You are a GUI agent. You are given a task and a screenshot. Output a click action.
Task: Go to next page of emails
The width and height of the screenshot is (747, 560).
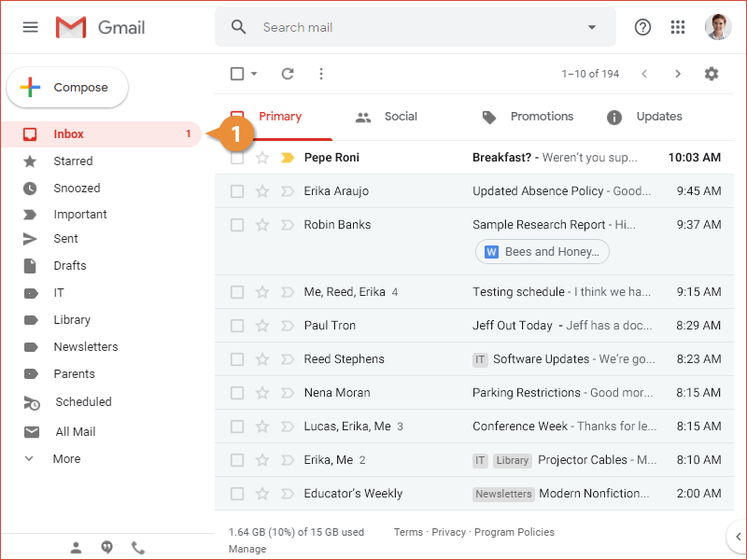(678, 74)
